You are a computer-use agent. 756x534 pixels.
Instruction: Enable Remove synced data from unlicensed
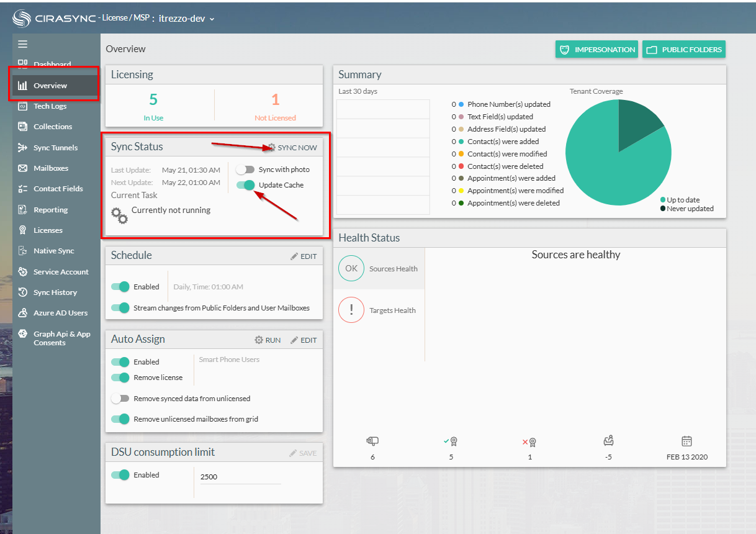coord(120,399)
